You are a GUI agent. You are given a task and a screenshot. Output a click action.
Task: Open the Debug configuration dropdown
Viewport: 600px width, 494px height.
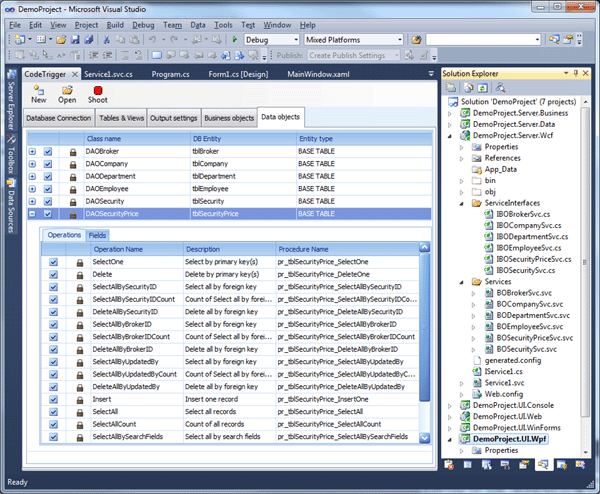click(x=296, y=40)
